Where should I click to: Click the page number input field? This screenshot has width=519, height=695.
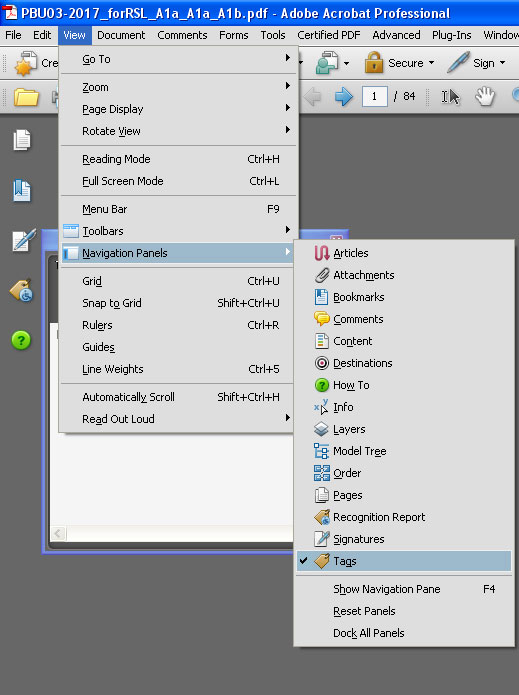[x=375, y=96]
